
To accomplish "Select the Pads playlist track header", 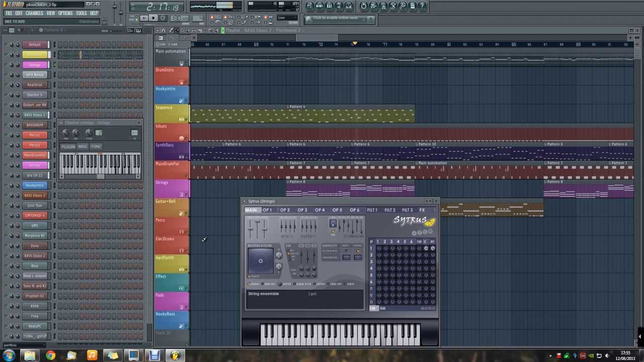I will (x=172, y=301).
